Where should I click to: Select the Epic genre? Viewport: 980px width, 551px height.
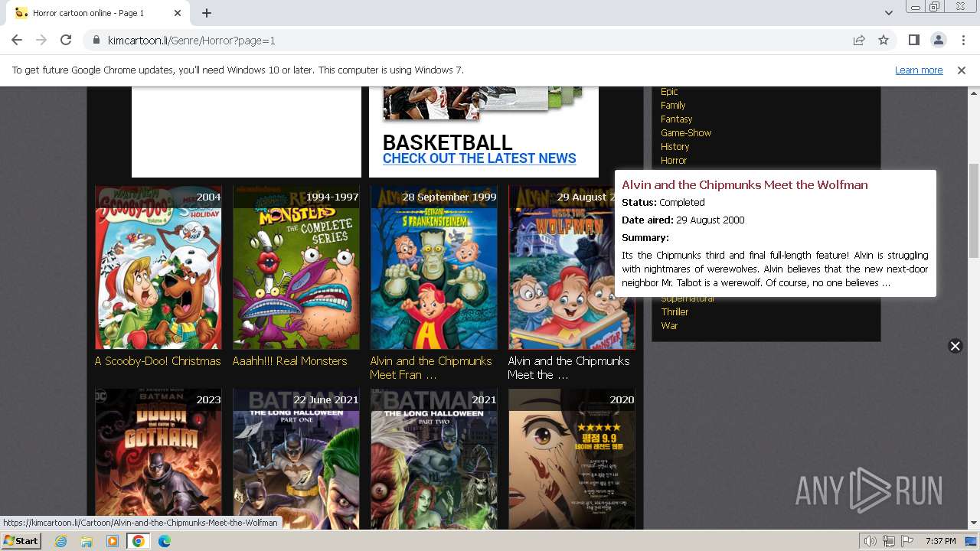pos(669,92)
